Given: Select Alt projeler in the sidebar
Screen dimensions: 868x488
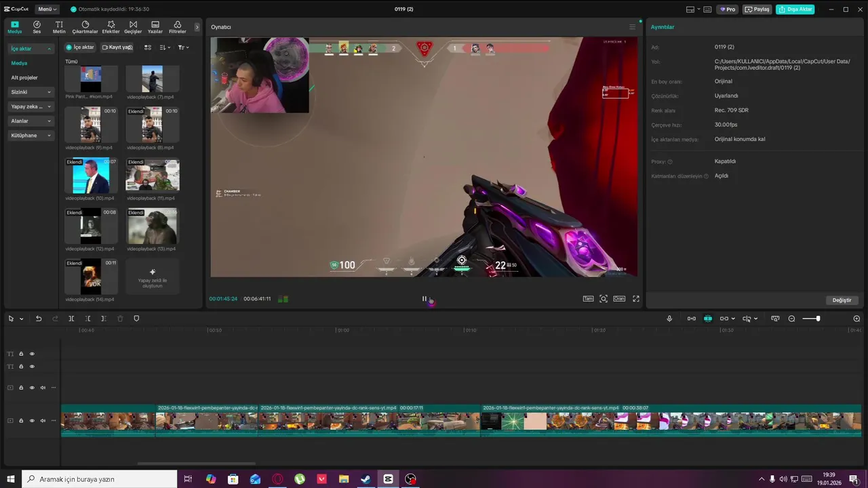Looking at the screenshot, I should pyautogui.click(x=24, y=77).
